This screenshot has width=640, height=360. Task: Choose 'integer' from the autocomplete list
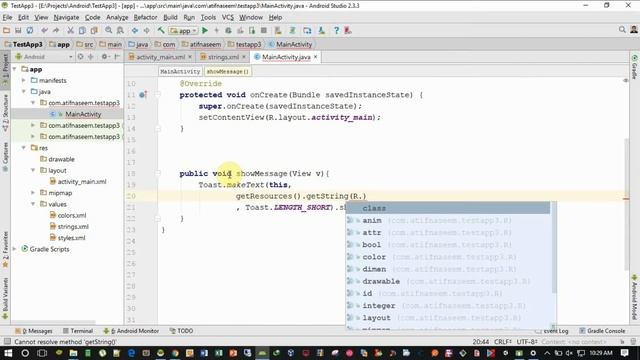[448, 305]
